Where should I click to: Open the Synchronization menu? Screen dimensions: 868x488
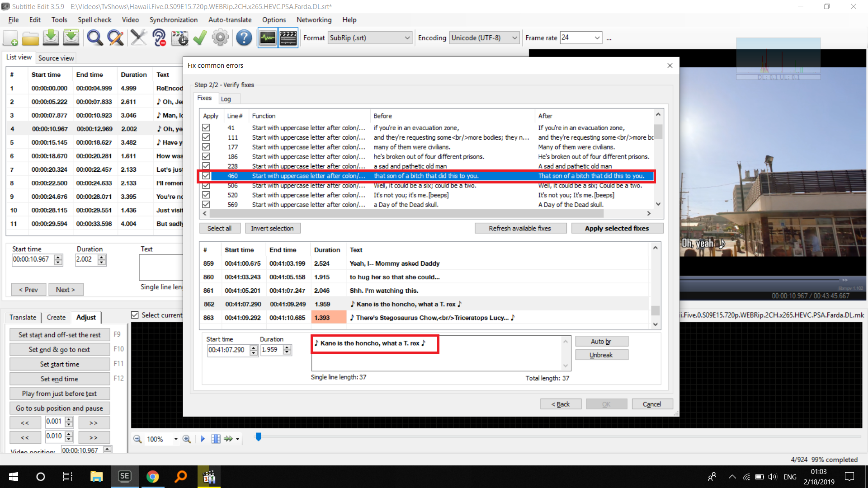(173, 20)
